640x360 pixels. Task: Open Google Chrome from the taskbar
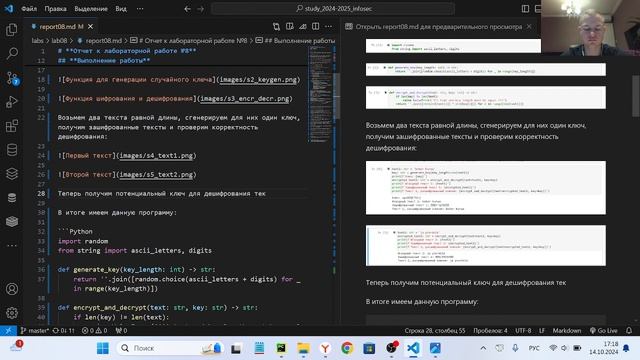click(x=347, y=348)
